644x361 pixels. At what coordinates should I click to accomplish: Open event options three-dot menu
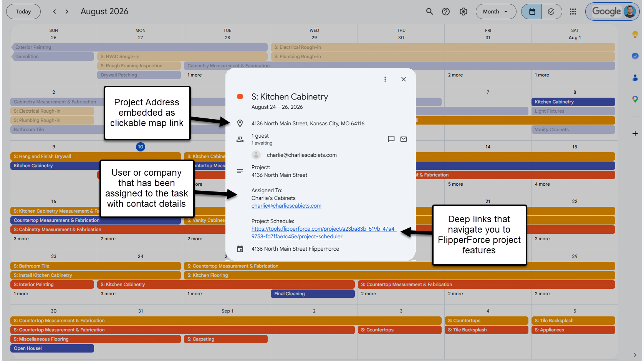pyautogui.click(x=385, y=79)
